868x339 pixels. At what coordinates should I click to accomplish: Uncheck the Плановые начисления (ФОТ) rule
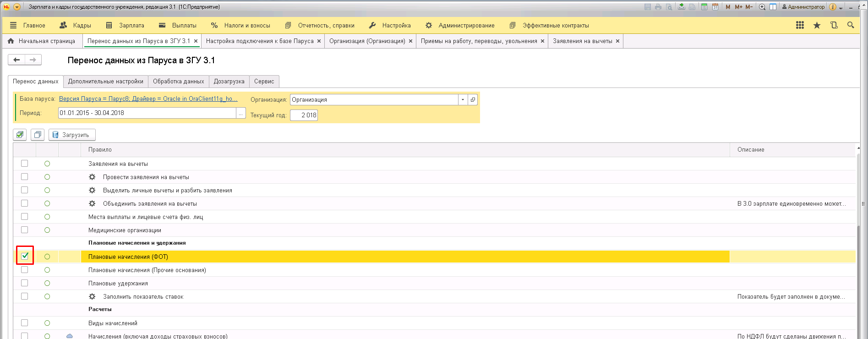pos(25,256)
